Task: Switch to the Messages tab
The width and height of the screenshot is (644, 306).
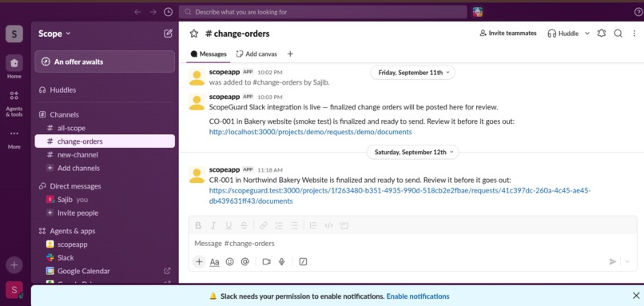Action: click(209, 54)
